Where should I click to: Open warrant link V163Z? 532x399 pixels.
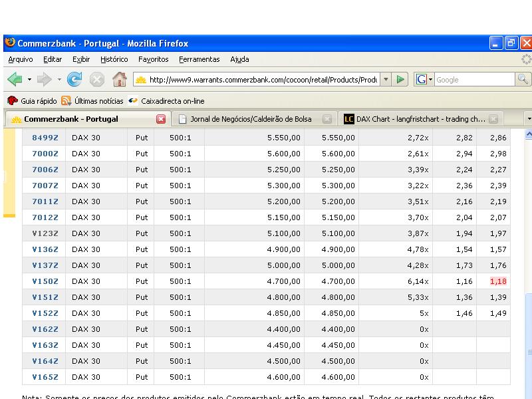45,345
